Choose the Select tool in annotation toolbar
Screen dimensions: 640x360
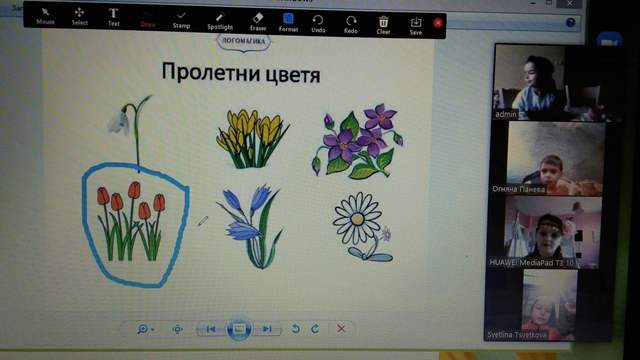pyautogui.click(x=80, y=17)
